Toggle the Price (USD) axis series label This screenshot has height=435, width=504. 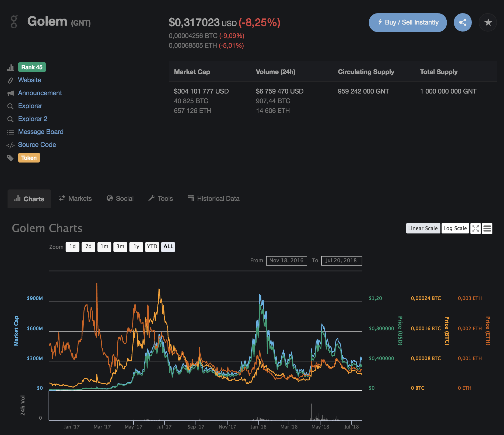tap(400, 331)
